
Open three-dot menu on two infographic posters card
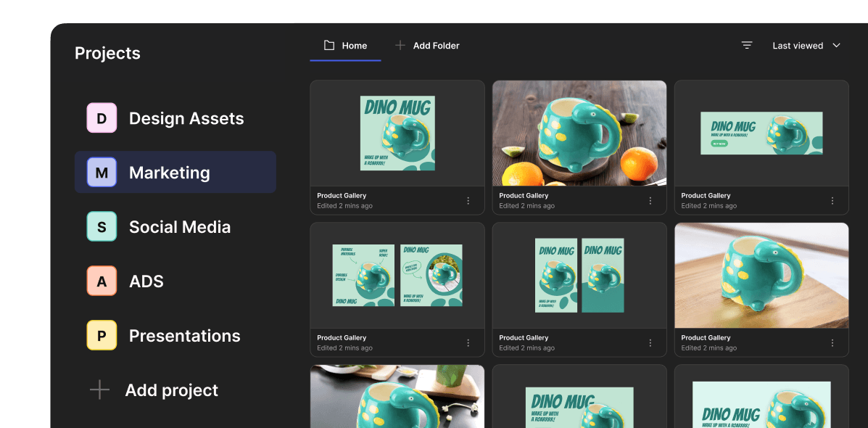[468, 342]
